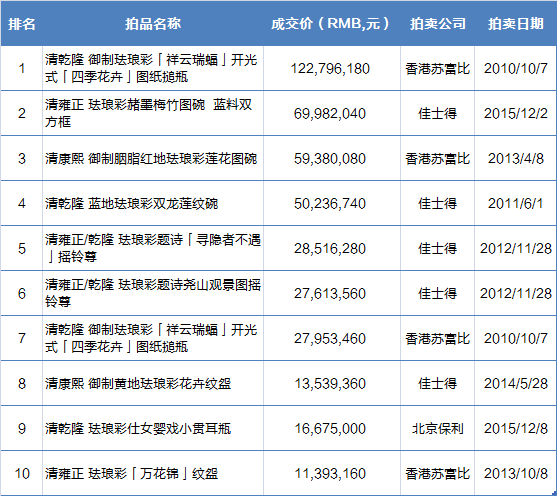This screenshot has width=557, height=496.
Task: Click date 2014/5/28 in row eight
Action: (516, 384)
